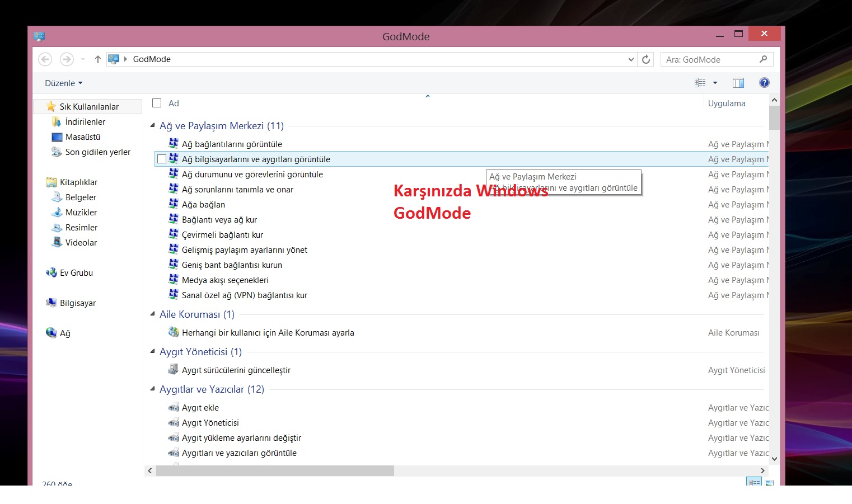The width and height of the screenshot is (852, 504).
Task: Collapse the Aile Koruması group
Action: [x=153, y=314]
